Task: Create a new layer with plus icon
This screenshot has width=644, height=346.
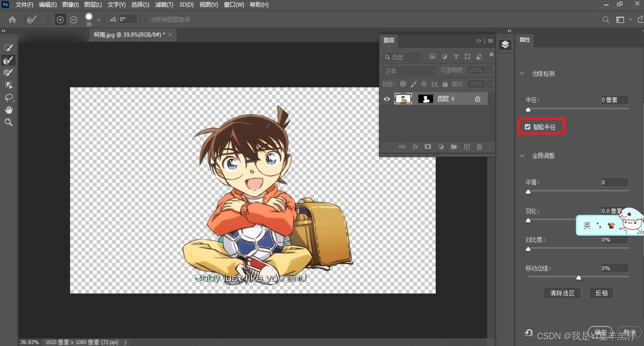Action: (x=467, y=147)
